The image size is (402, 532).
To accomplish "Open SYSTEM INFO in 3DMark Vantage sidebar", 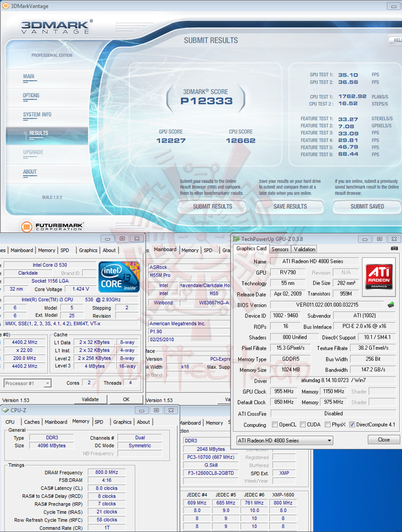I will [x=37, y=114].
